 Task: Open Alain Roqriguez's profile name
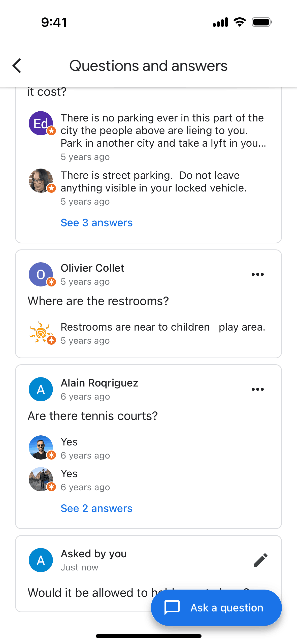pos(100,383)
